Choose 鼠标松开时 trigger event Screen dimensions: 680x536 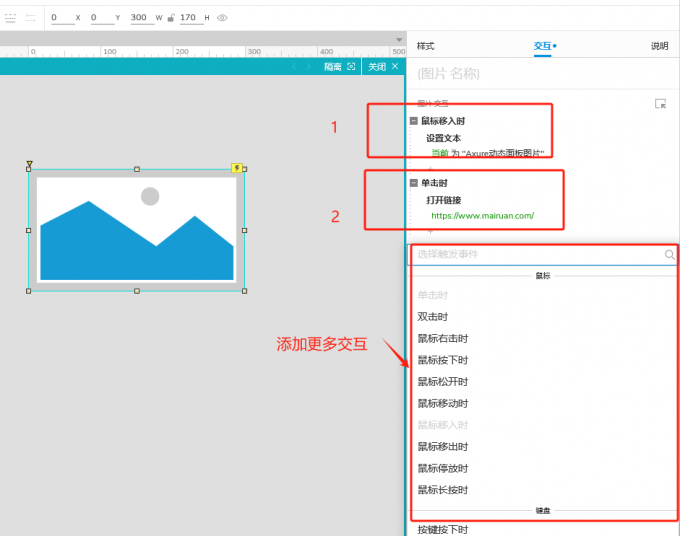[x=443, y=382]
